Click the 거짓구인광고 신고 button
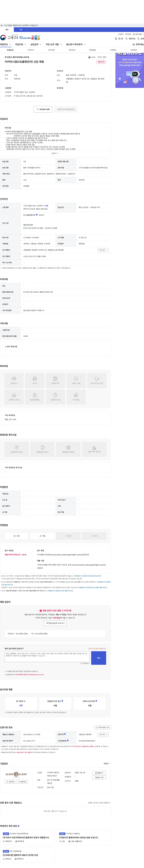Screen dimensions: 144x868 102,727
